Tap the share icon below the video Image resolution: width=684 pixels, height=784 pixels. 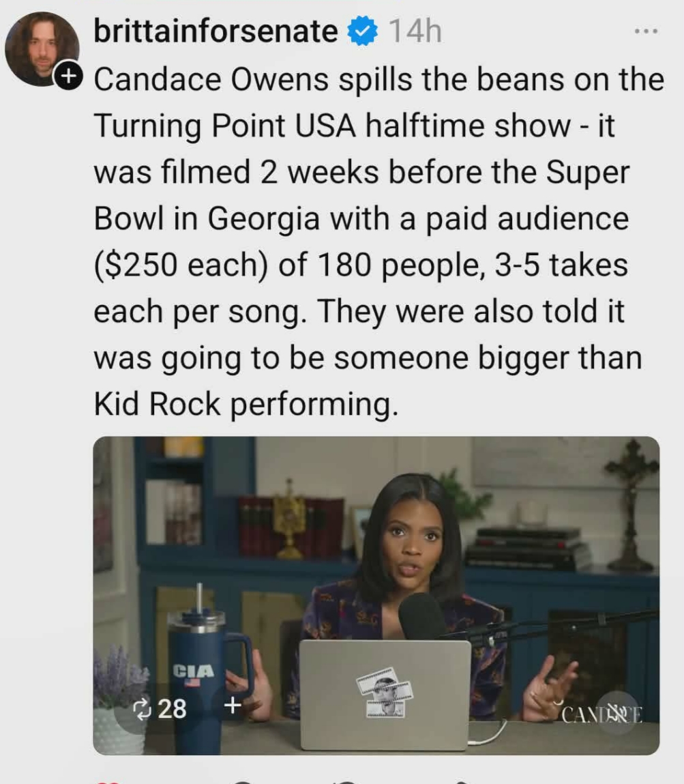pyautogui.click(x=462, y=781)
